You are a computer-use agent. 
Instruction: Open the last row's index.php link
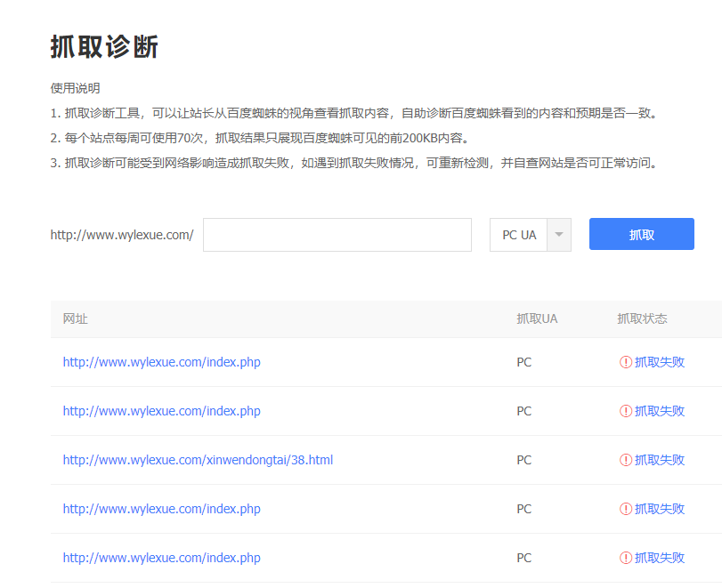161,558
